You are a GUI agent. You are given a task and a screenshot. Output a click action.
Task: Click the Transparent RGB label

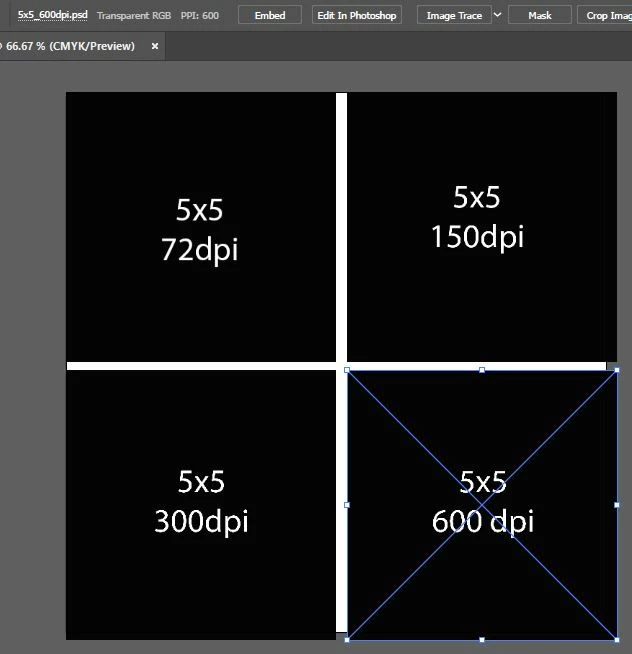click(x=134, y=15)
